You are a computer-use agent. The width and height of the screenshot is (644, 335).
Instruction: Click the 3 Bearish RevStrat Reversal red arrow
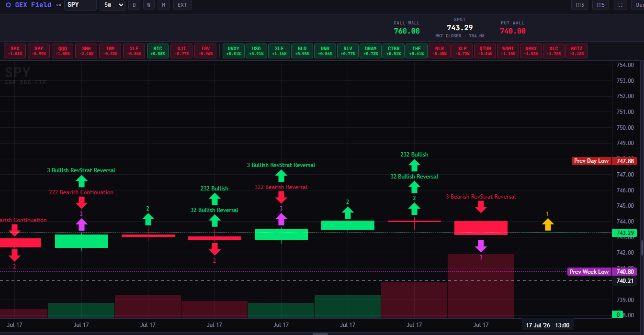[481, 207]
